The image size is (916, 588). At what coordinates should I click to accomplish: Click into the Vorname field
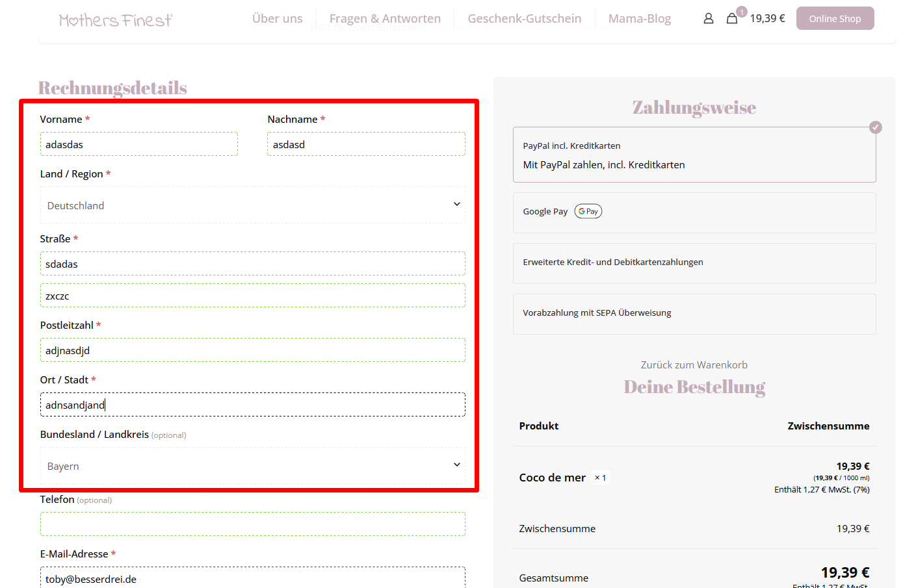(x=138, y=144)
